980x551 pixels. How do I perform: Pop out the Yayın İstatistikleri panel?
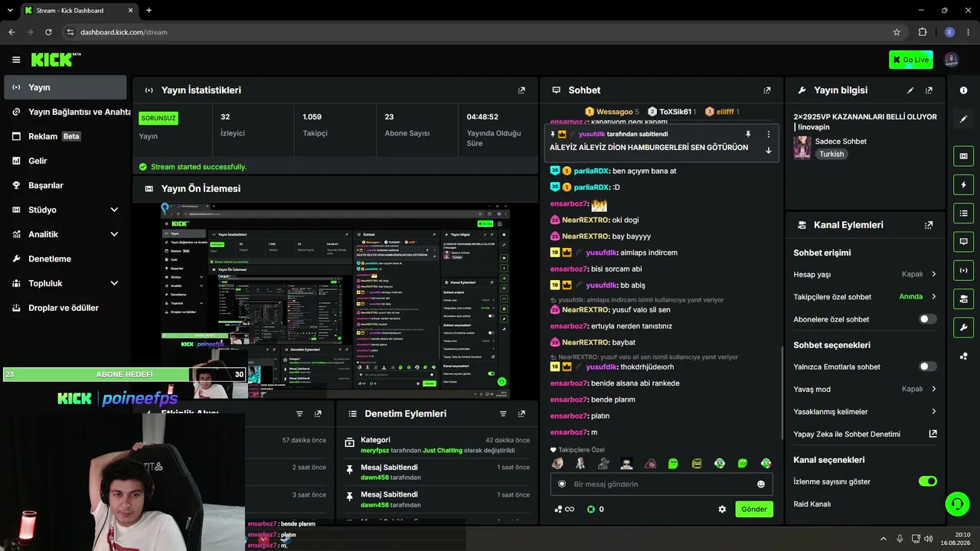click(521, 90)
